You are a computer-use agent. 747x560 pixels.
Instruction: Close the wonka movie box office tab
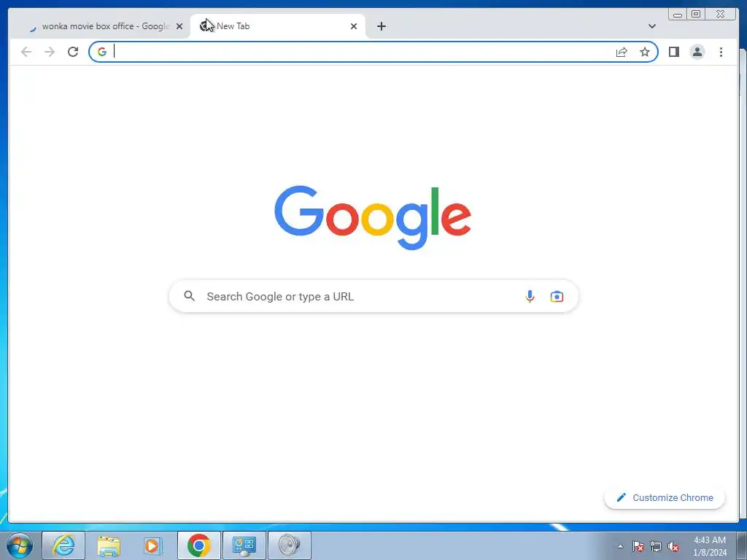[x=179, y=26]
